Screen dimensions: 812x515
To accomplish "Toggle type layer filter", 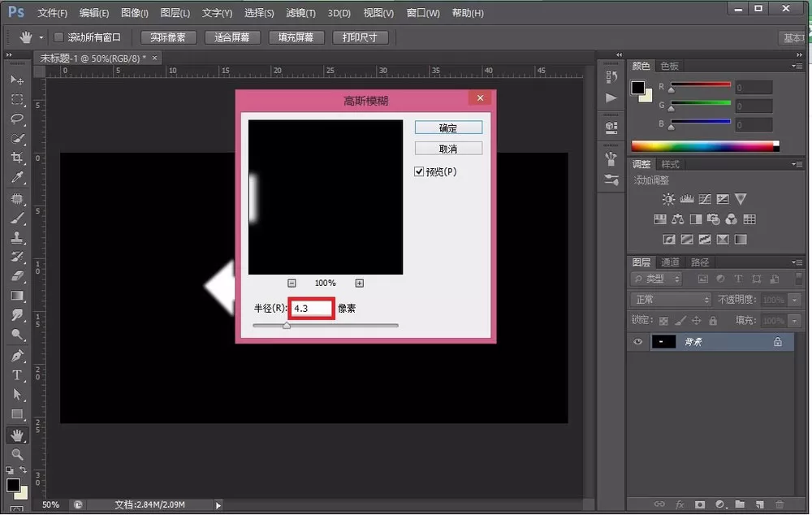I will (738, 279).
